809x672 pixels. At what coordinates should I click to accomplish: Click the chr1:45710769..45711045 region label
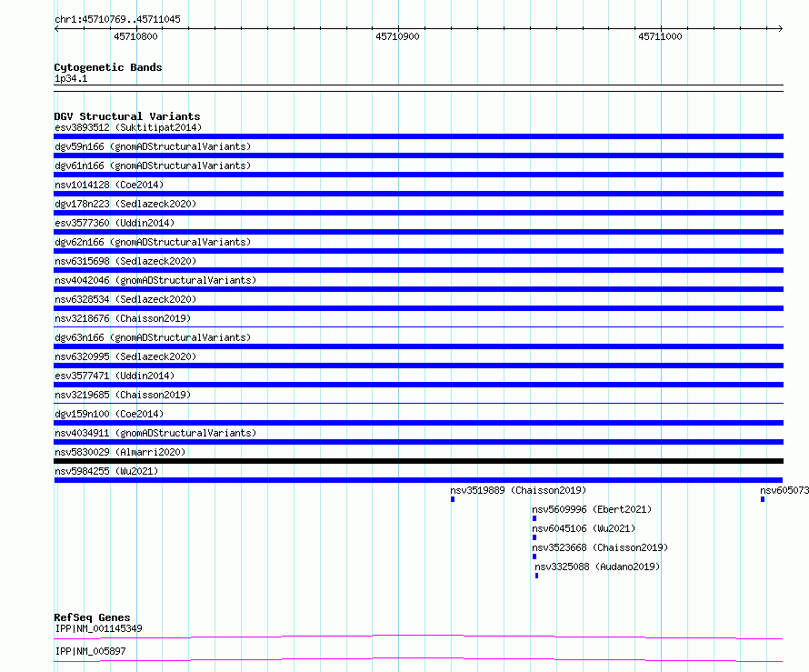tap(117, 19)
